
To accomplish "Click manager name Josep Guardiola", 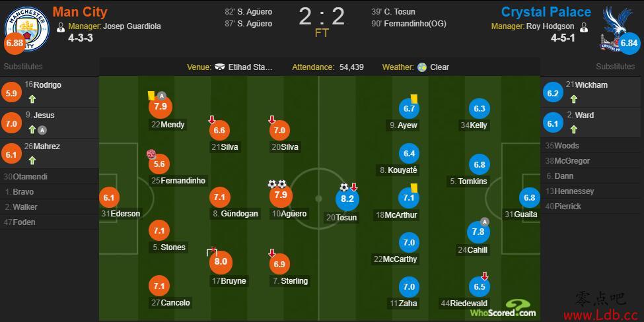I will click(132, 26).
